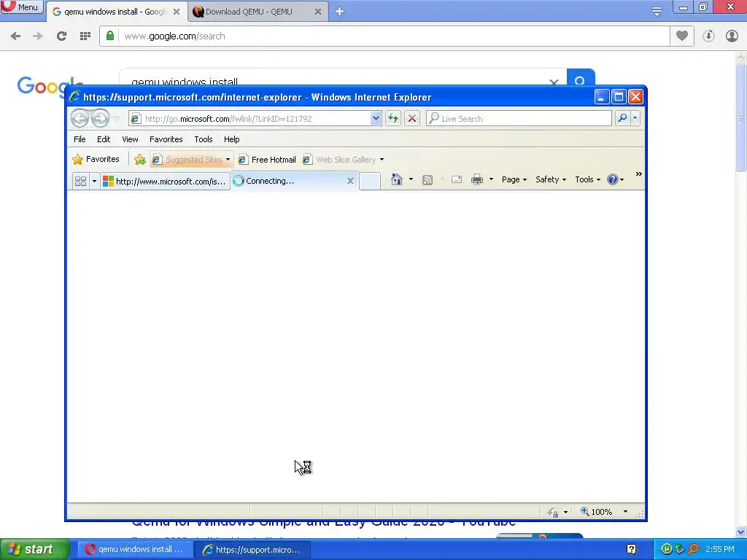The height and width of the screenshot is (560, 747).
Task: Open a new blank IE tab
Action: point(370,181)
